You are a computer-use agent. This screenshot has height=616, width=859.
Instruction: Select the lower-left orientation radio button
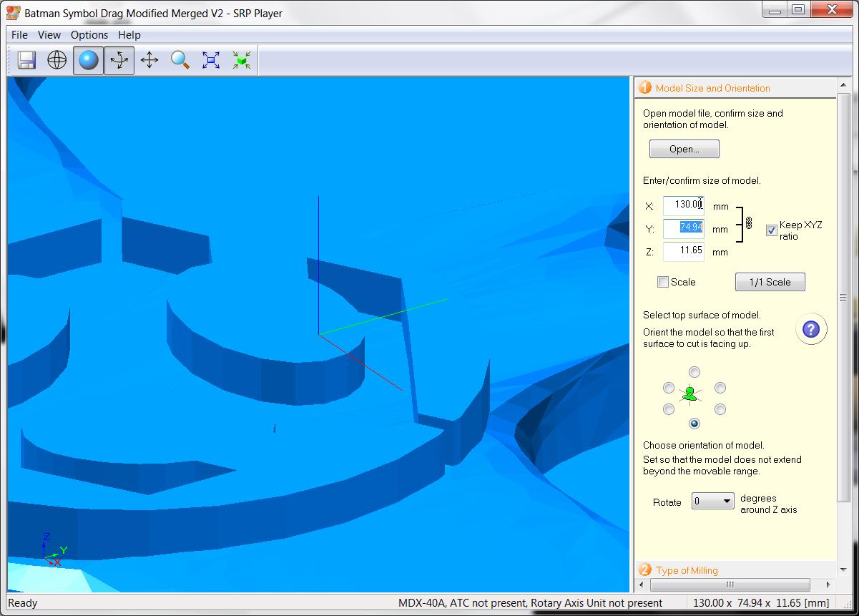coord(668,409)
